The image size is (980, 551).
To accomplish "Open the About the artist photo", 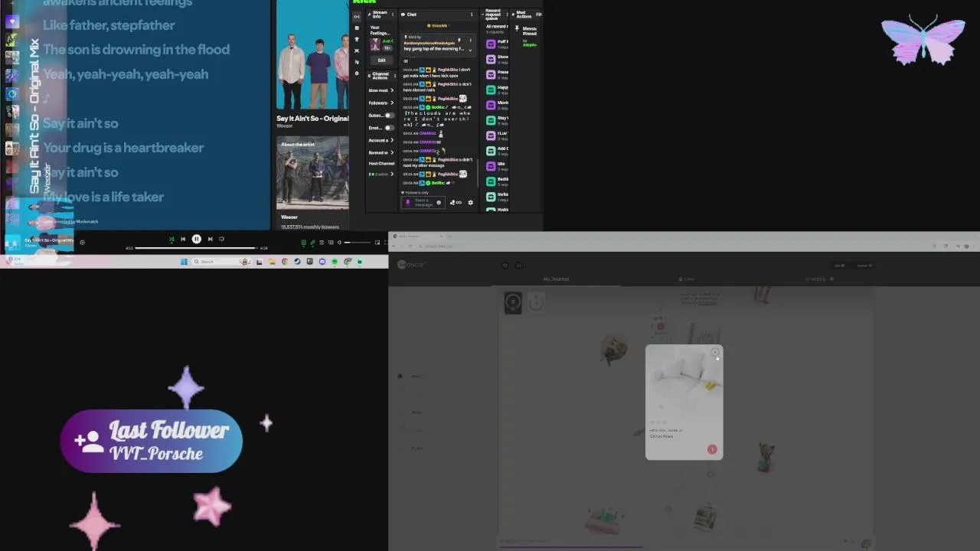I will click(x=312, y=173).
